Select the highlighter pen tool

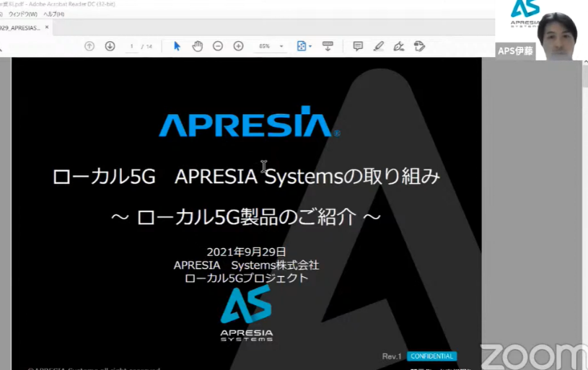point(378,46)
